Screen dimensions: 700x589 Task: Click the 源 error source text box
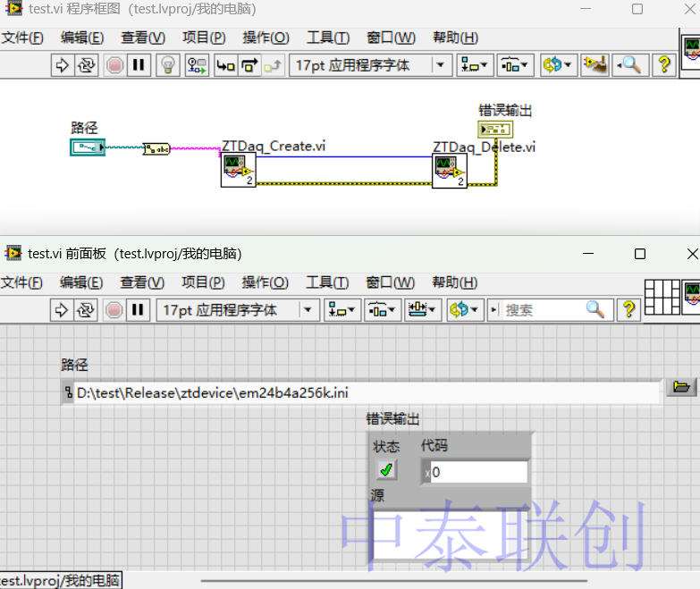[x=450, y=534]
